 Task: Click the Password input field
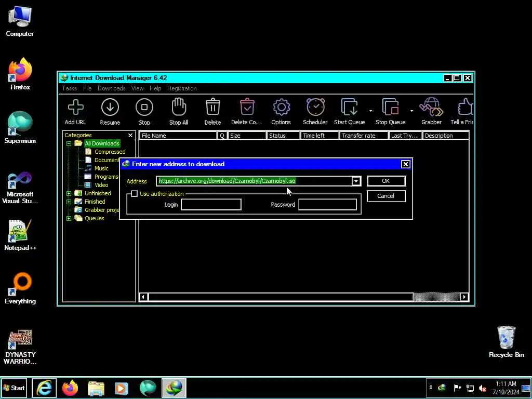coord(327,205)
